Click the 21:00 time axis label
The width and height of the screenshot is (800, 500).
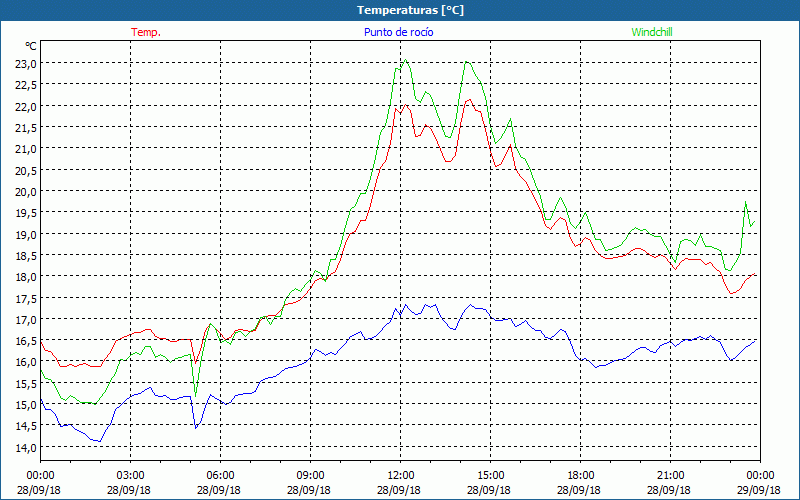[670, 476]
